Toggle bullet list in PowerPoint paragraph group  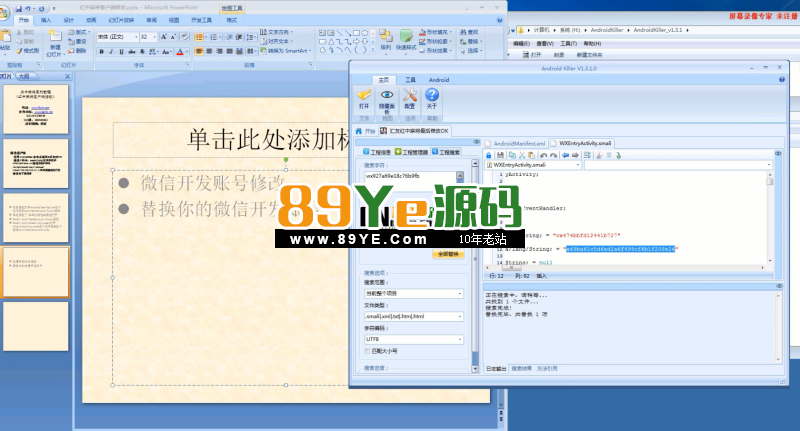[x=199, y=37]
